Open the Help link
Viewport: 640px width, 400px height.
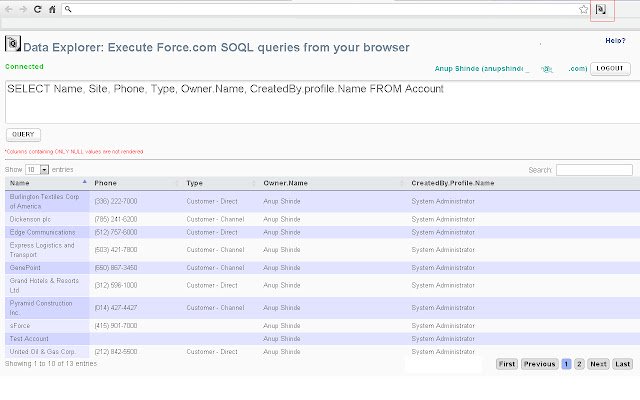[x=615, y=40]
